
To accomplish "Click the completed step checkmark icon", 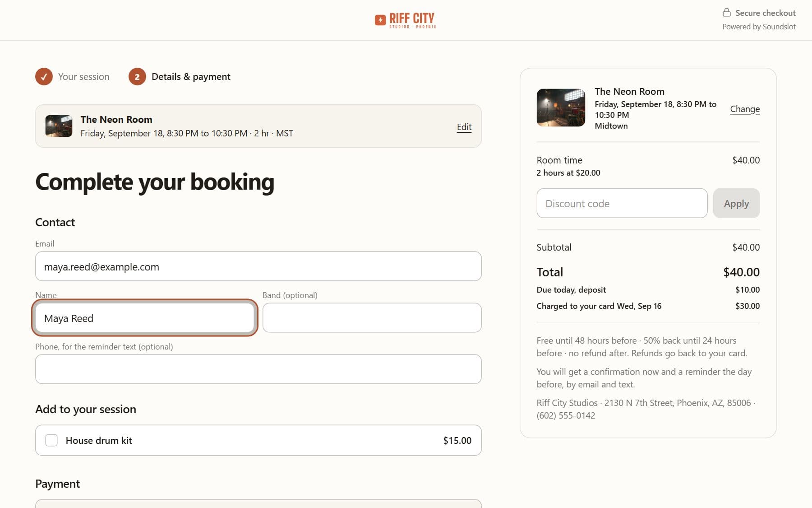I will 44,77.
